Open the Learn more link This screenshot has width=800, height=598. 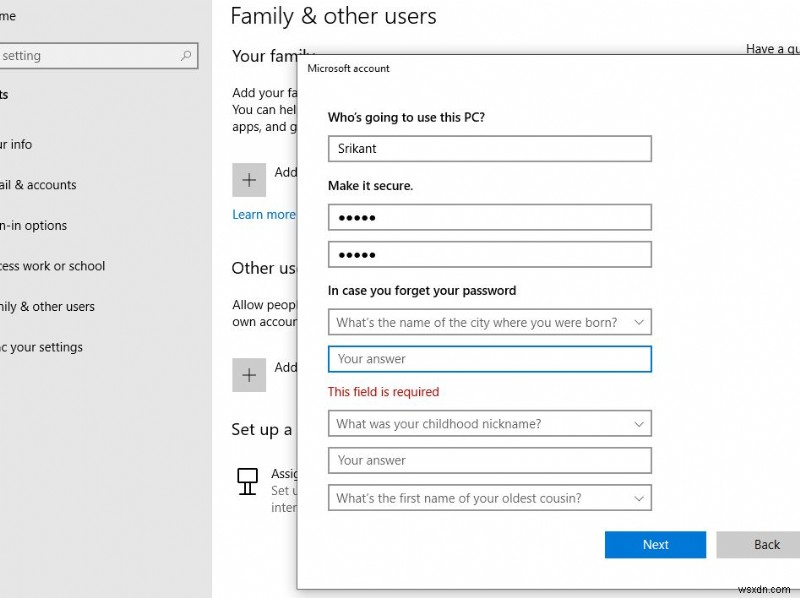coord(262,214)
